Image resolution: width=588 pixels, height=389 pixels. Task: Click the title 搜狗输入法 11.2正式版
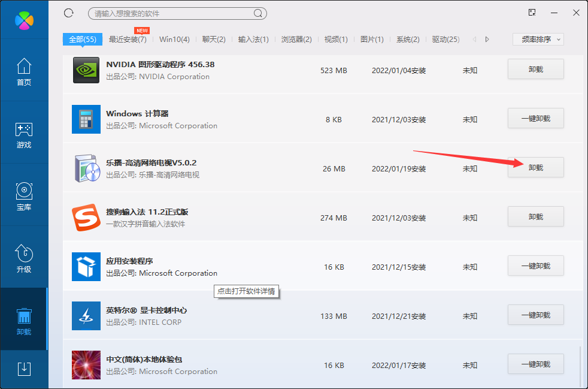[147, 212]
